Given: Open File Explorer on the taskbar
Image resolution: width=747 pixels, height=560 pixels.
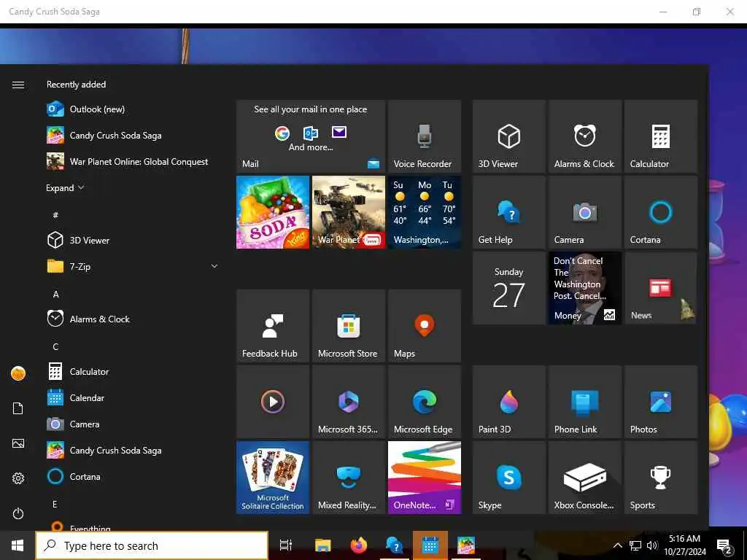Looking at the screenshot, I should pos(322,545).
